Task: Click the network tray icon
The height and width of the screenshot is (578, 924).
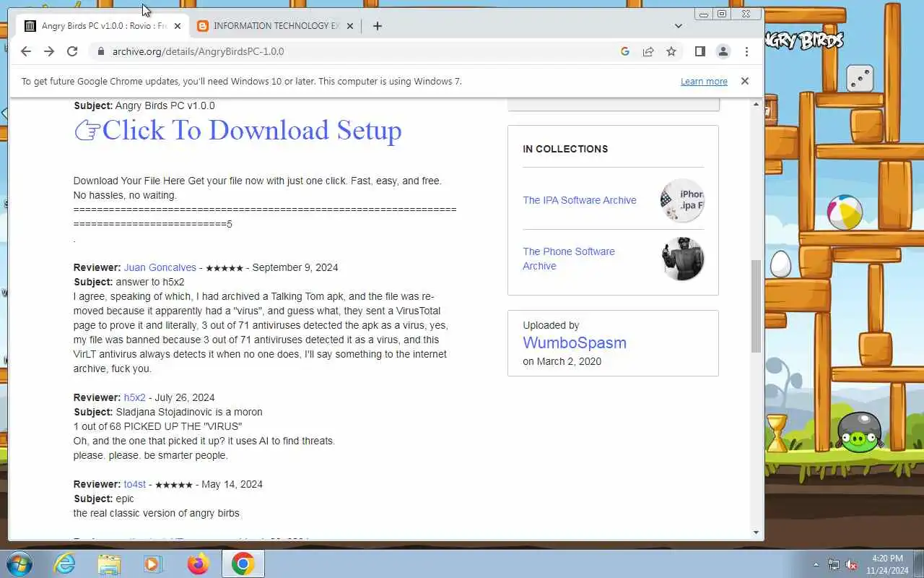Action: click(x=834, y=564)
